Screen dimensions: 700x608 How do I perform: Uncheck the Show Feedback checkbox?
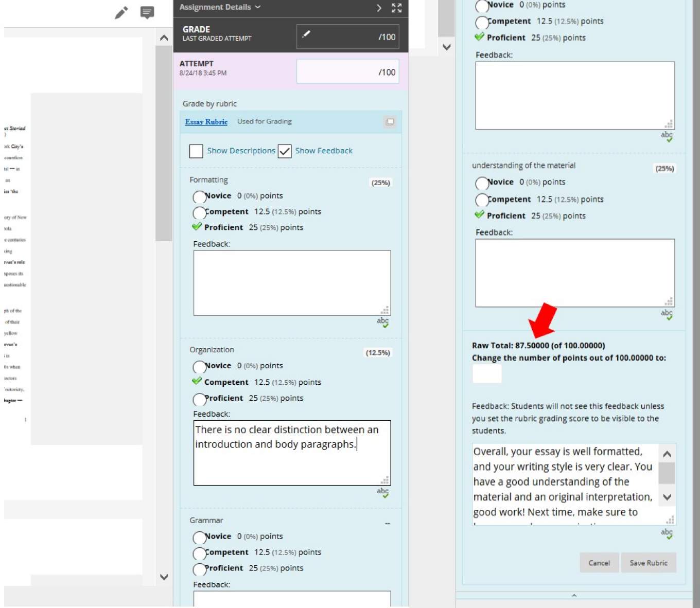click(x=285, y=151)
